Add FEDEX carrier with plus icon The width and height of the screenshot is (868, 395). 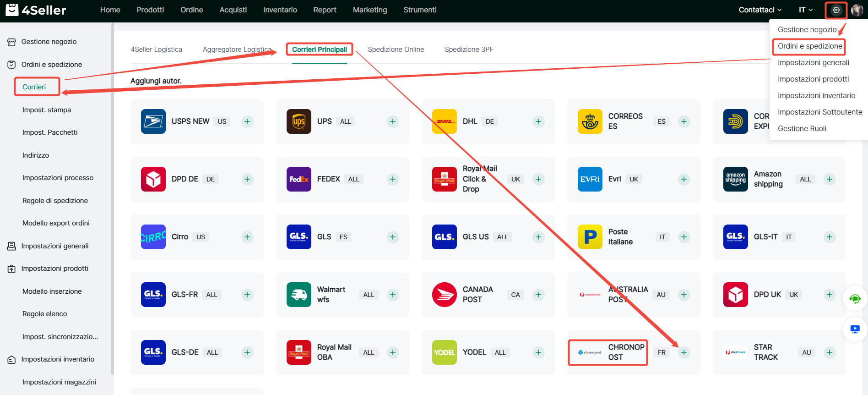tap(393, 179)
